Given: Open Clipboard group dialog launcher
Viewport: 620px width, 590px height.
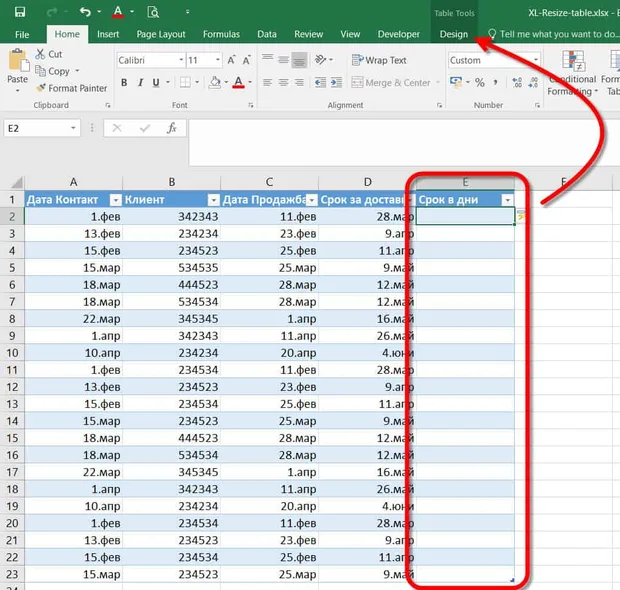Looking at the screenshot, I should click(108, 105).
